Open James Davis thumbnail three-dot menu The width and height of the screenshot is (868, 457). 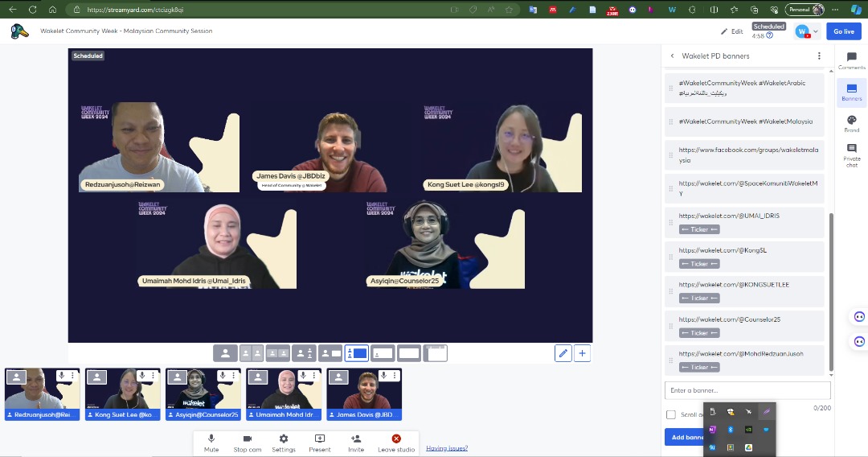395,376
